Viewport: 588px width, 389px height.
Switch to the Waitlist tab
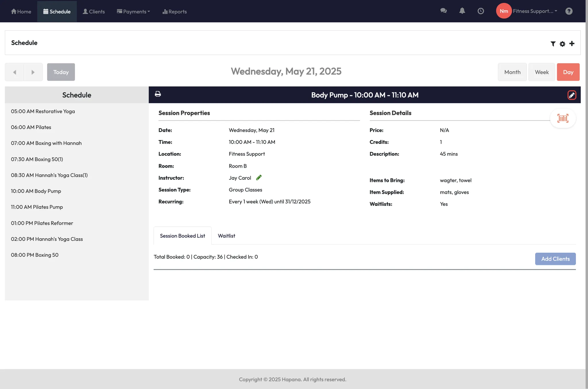point(226,236)
